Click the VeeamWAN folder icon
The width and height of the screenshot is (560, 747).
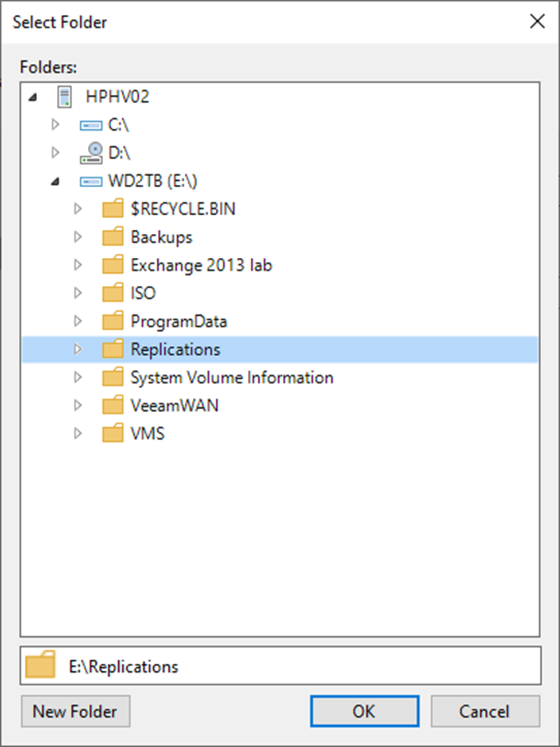tap(112, 405)
